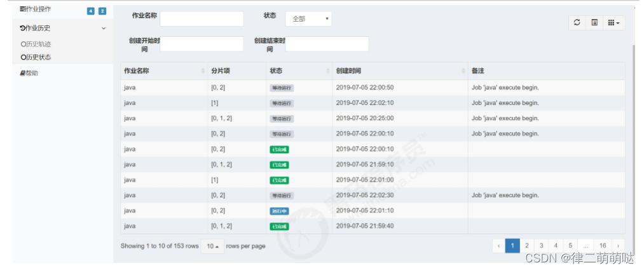Click "Showing 1 to 10 of 153 rows" text
Viewport: 644px width, 270px height.
[160, 246]
